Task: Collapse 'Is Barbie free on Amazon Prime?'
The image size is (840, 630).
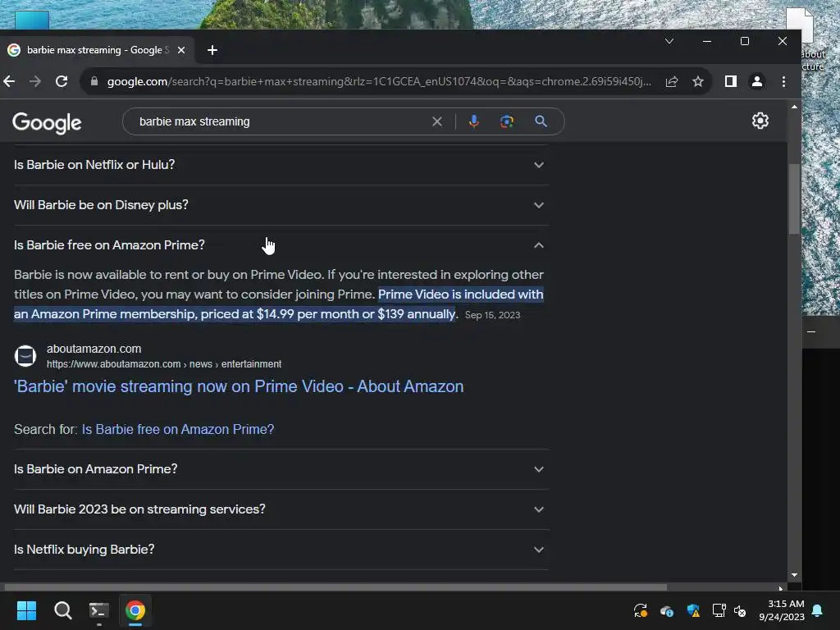Action: [x=281, y=245]
